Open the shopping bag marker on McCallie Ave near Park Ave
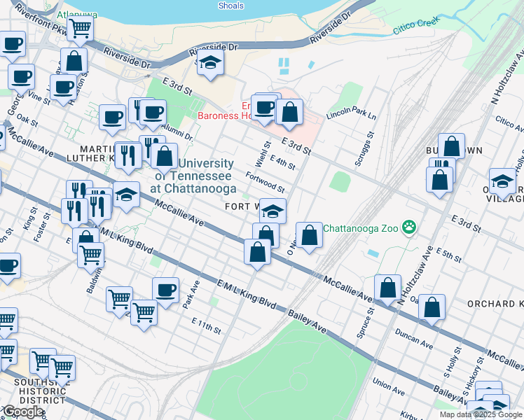 [257, 253]
